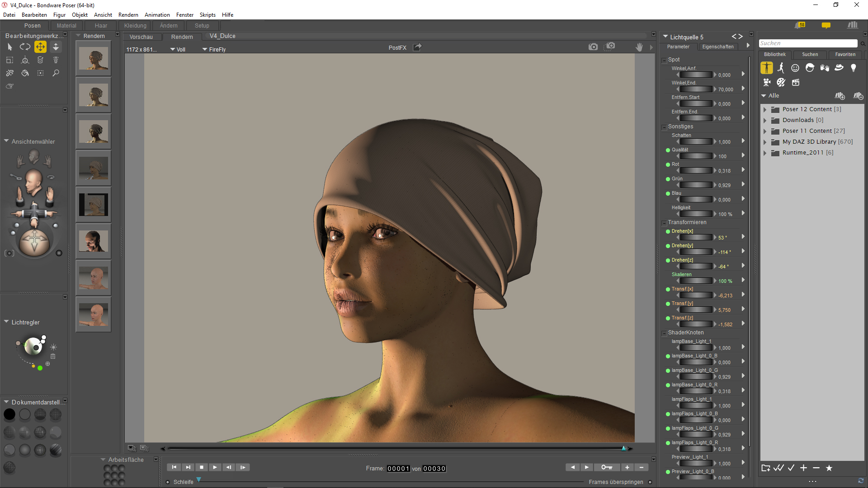Click the render camera icon above viewport

[593, 47]
